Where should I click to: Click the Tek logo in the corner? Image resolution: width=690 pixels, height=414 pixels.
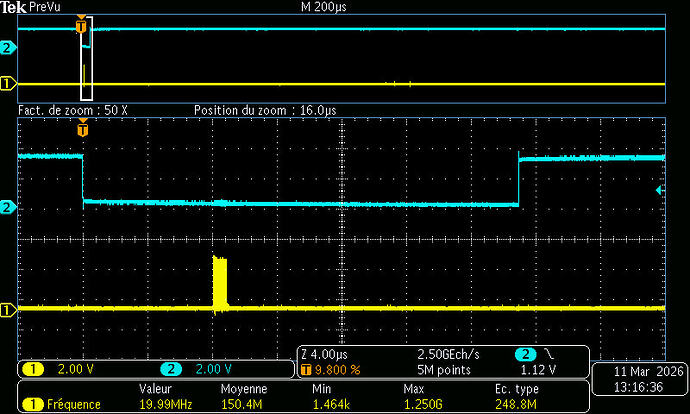tap(12, 7)
